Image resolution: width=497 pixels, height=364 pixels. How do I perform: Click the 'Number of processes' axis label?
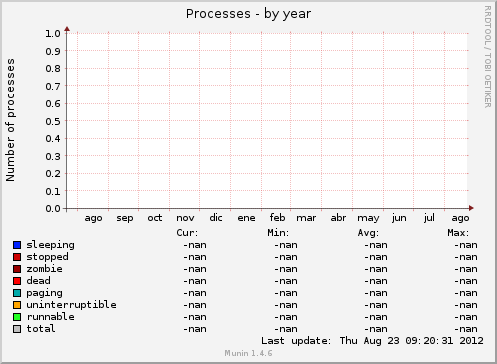(10, 120)
